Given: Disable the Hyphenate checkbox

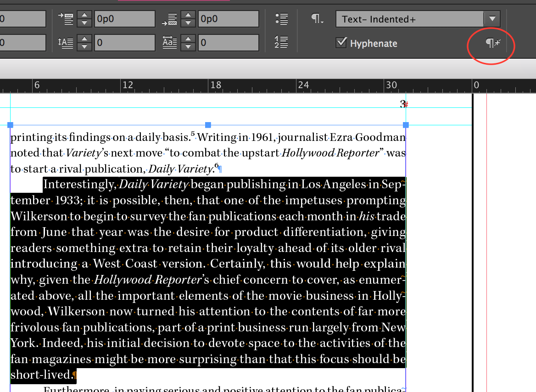Looking at the screenshot, I should [x=341, y=43].
